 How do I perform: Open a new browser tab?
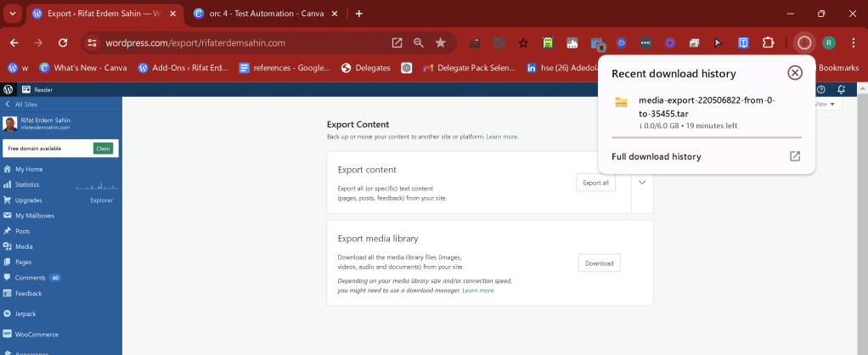358,14
